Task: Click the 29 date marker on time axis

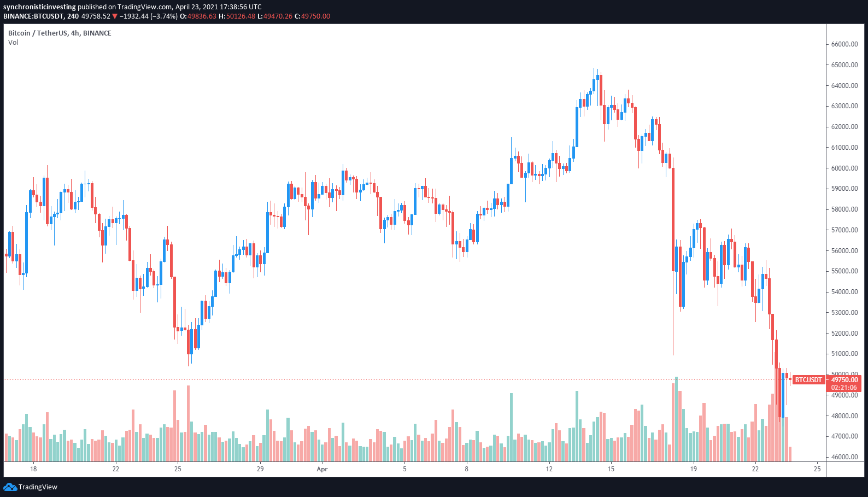Action: 260,469
